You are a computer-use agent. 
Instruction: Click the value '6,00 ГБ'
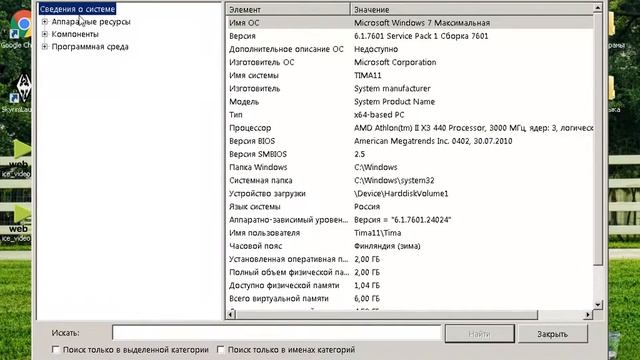coord(367,298)
